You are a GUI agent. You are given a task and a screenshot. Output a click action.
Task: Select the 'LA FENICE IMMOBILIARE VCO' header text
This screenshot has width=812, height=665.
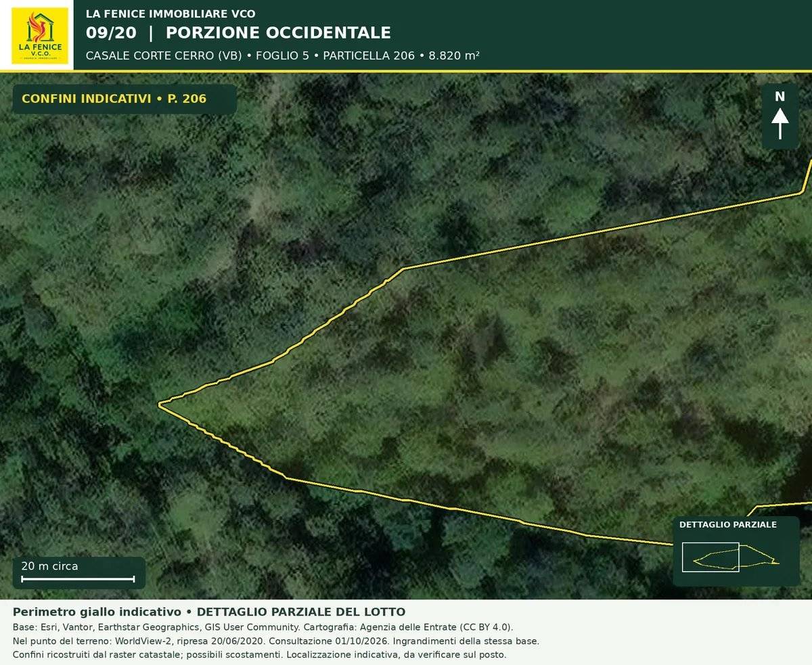point(171,14)
